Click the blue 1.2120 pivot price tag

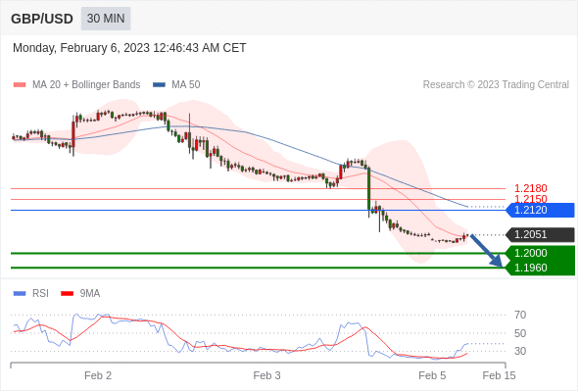click(540, 210)
